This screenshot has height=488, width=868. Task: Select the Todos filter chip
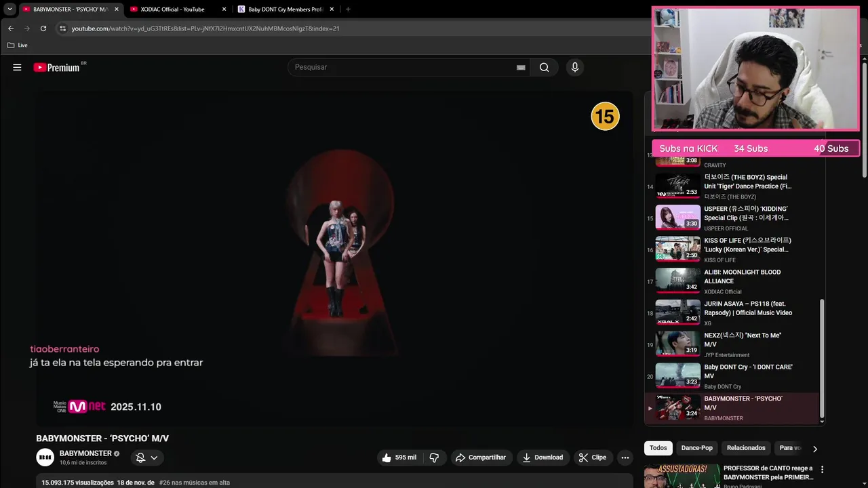coord(658,448)
